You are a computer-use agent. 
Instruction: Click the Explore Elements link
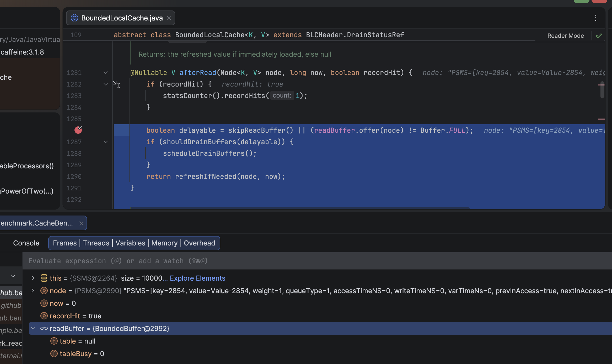click(x=197, y=278)
